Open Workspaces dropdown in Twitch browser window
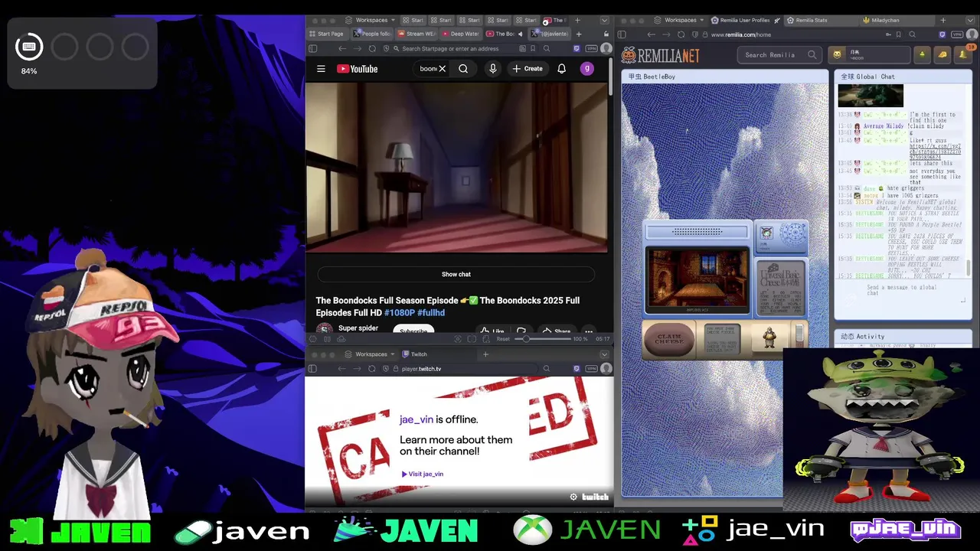Image resolution: width=980 pixels, height=551 pixels. [x=371, y=354]
